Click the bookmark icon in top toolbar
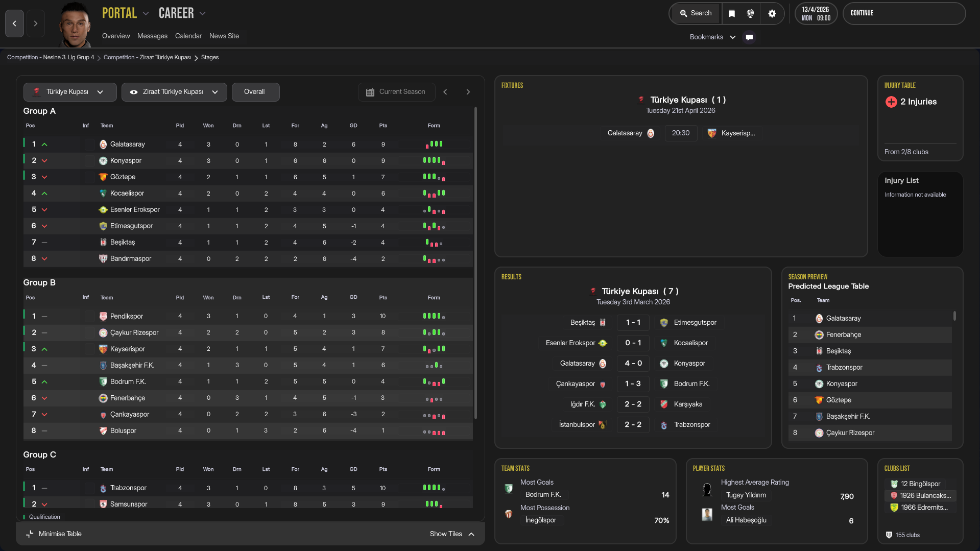 pos(731,14)
